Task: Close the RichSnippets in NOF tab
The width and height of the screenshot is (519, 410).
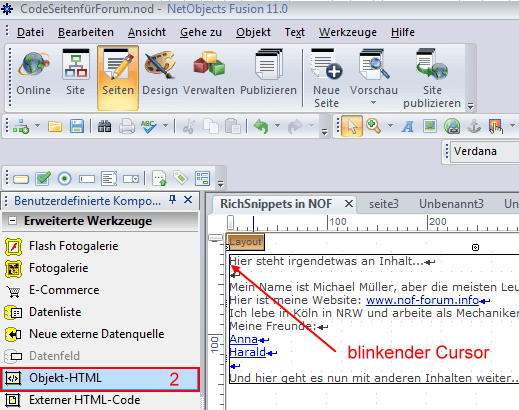Action: 349,203
